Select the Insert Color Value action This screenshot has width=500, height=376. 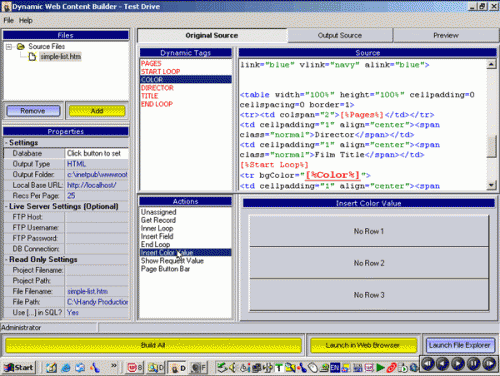tap(186, 253)
